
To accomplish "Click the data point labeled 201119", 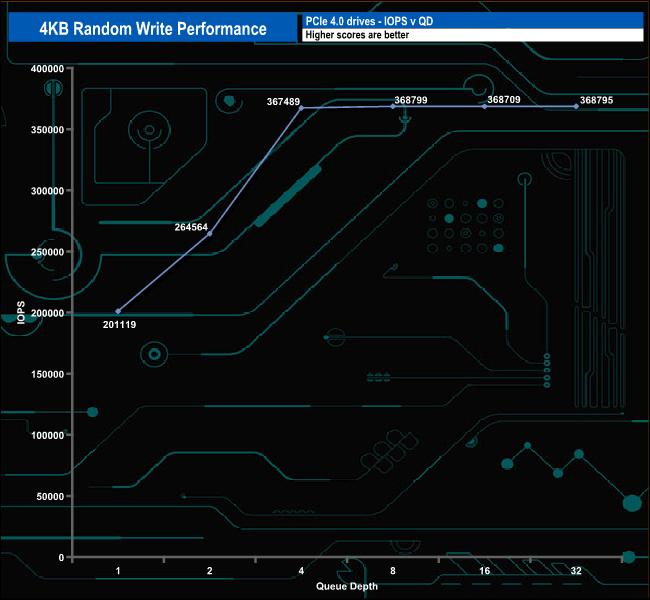I will point(118,311).
